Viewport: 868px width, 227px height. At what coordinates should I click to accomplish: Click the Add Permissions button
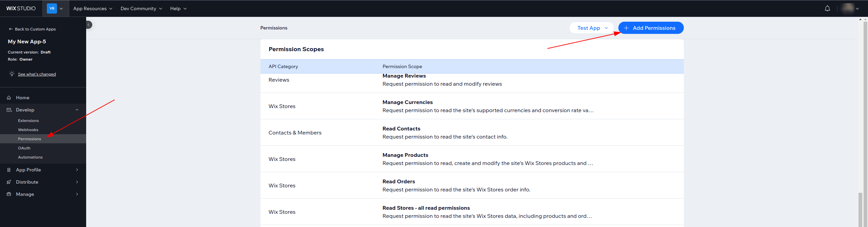click(651, 28)
